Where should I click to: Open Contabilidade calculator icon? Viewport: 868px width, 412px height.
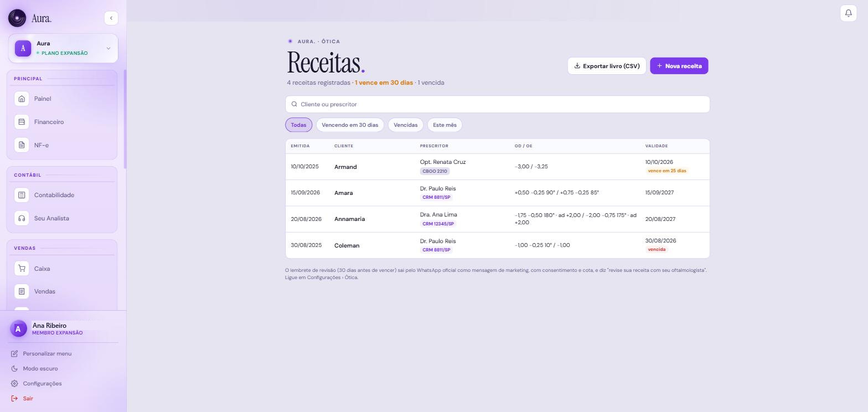pos(22,195)
